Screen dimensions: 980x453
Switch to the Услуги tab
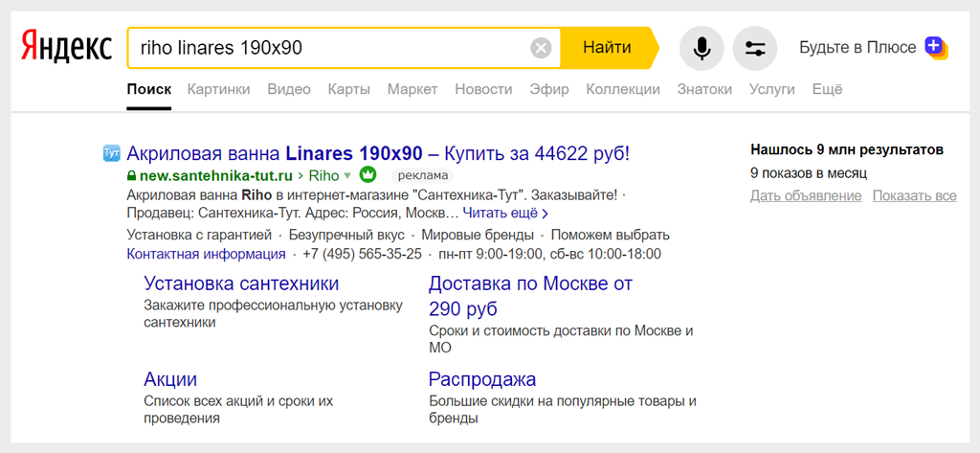772,89
